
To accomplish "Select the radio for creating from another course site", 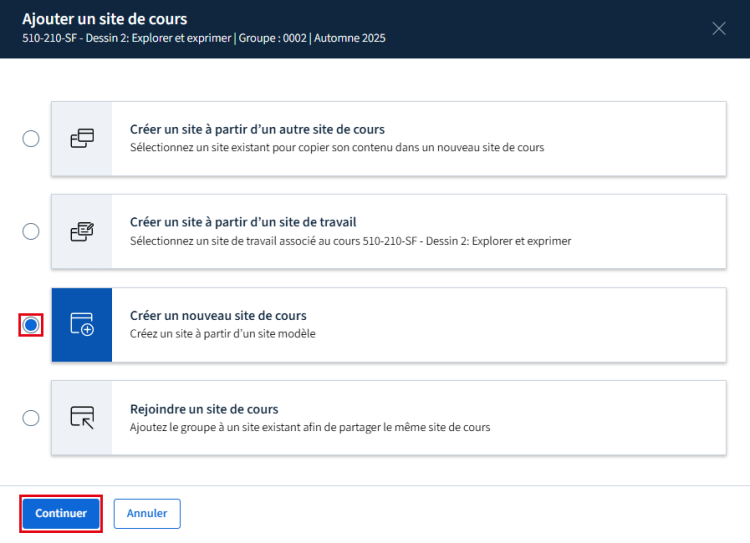I will pyautogui.click(x=31, y=139).
